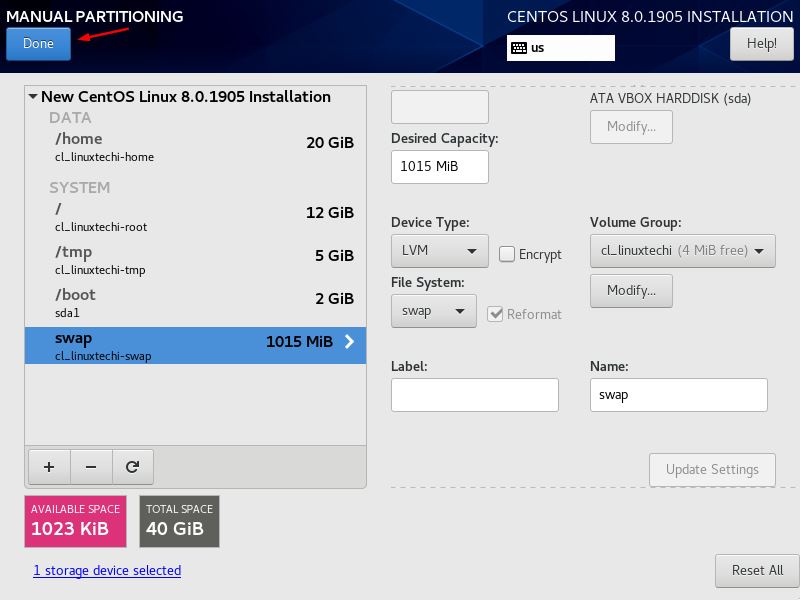Screen dimensions: 800x600
Task: Select the 'us' keyboard layout selector
Action: click(560, 47)
